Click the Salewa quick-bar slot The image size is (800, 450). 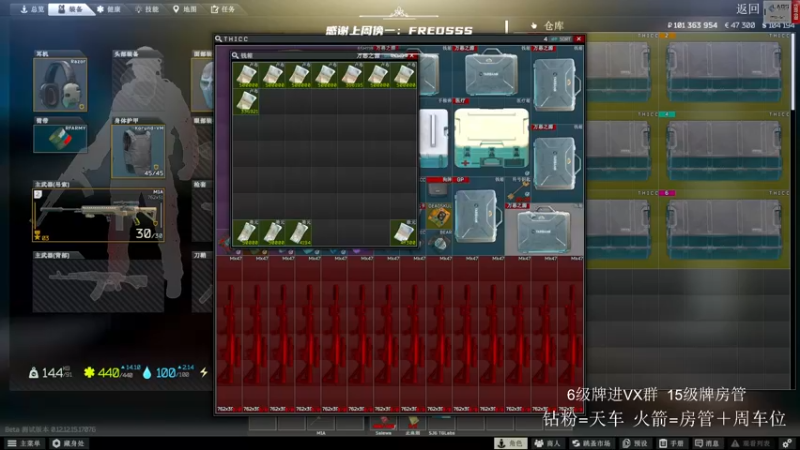[x=384, y=423]
